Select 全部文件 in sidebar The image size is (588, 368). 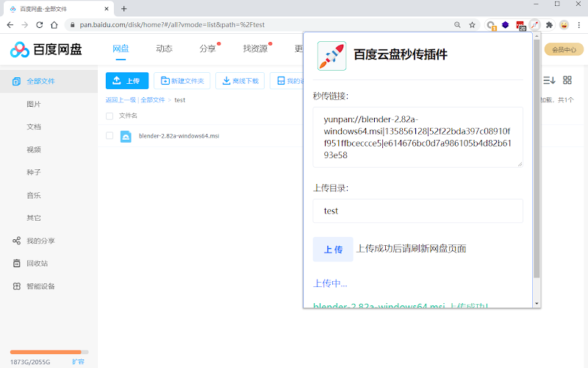coord(49,81)
